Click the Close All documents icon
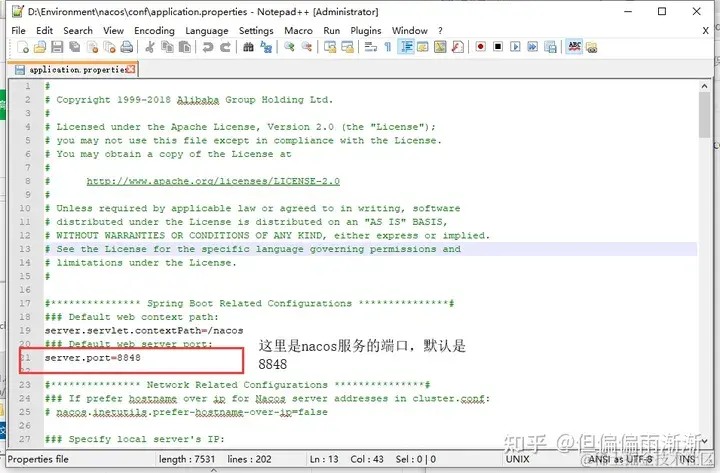 (x=109, y=47)
